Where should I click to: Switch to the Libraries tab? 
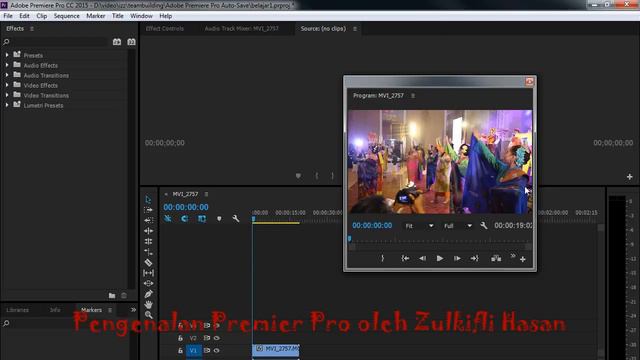18,310
